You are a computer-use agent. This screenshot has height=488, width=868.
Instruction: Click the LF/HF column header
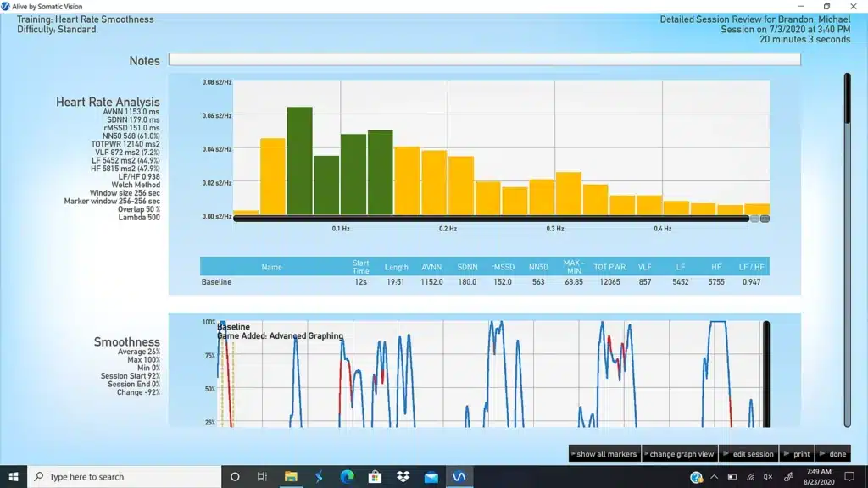[751, 267]
